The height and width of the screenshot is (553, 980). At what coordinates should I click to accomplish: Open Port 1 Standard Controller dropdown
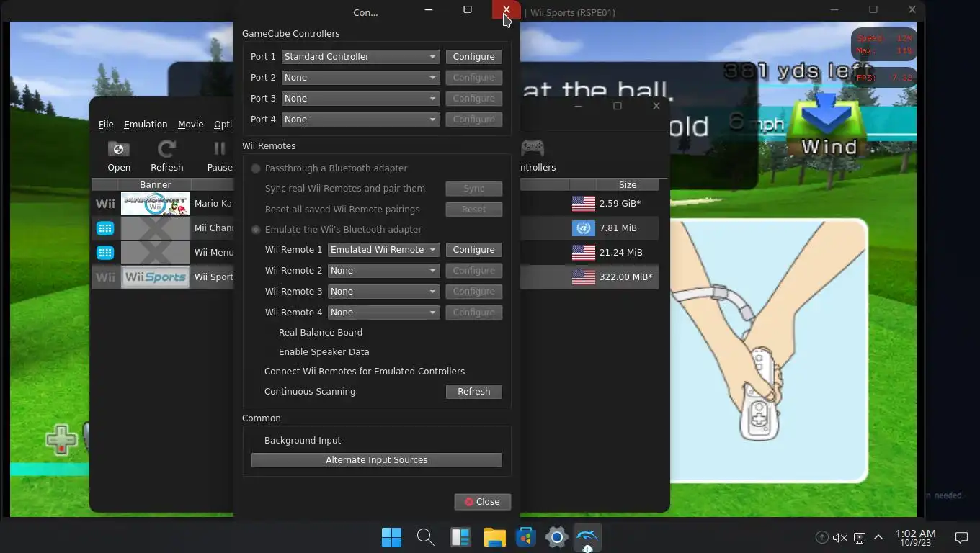(361, 57)
